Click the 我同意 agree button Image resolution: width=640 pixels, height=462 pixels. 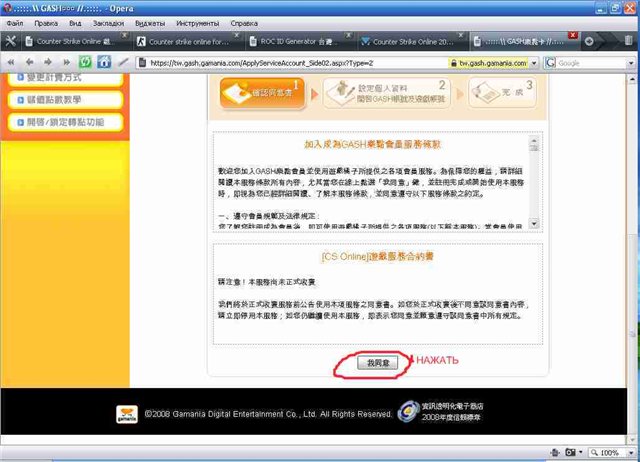378,363
